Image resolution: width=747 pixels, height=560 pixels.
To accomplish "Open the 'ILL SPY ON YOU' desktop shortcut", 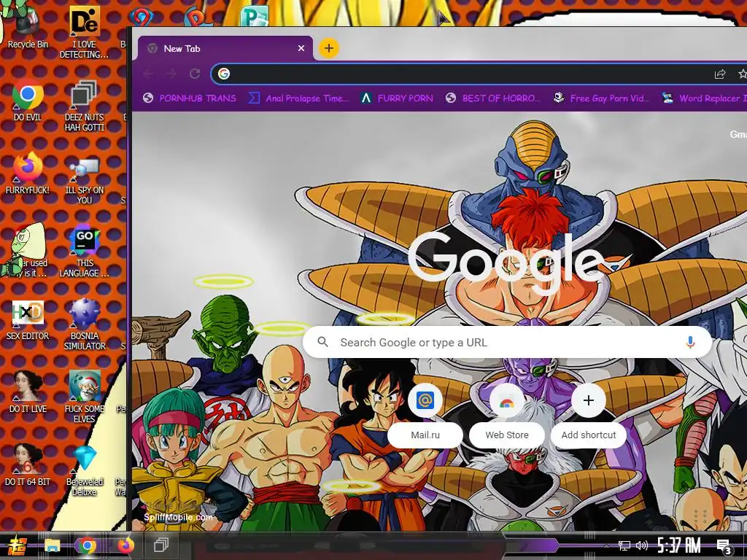I will [x=85, y=180].
